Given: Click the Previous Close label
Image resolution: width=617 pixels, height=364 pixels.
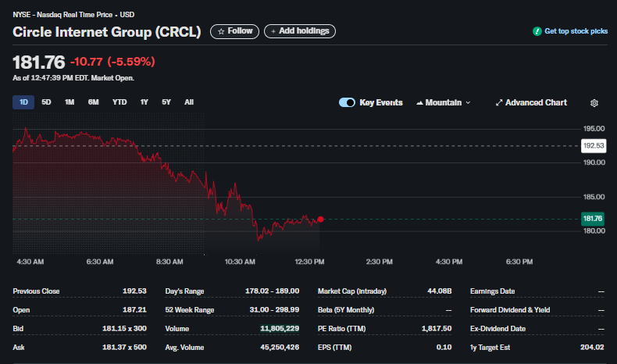Looking at the screenshot, I should click(36, 291).
